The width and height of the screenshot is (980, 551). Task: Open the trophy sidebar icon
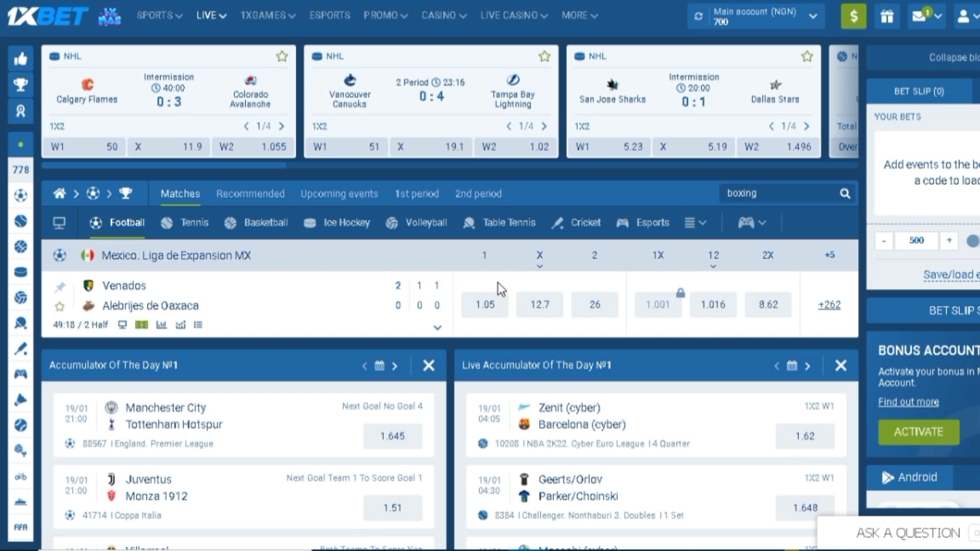(20, 84)
